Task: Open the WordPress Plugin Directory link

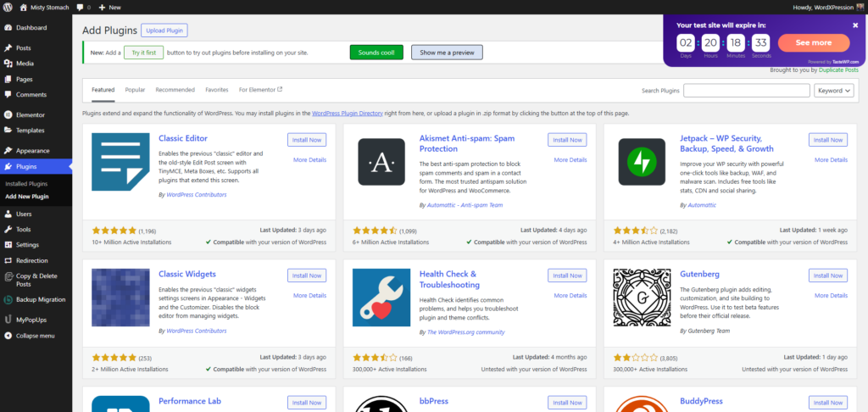Action: click(347, 113)
